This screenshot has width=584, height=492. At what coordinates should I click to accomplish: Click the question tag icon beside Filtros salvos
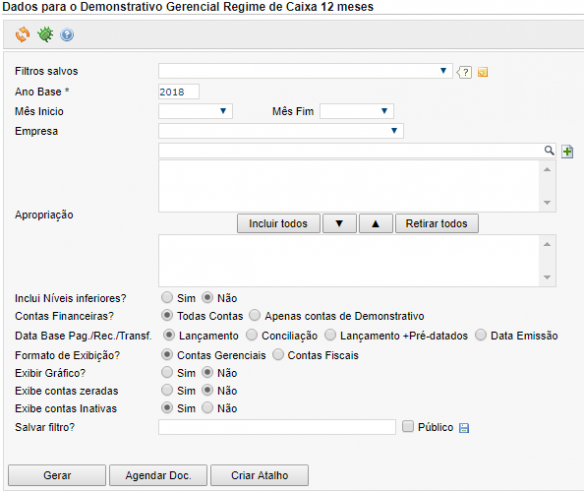point(464,72)
